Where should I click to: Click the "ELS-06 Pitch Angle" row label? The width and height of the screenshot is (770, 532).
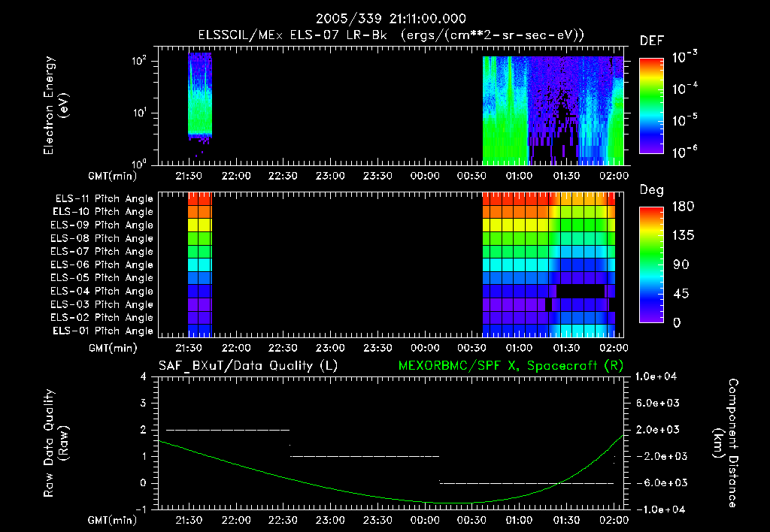[x=102, y=264]
